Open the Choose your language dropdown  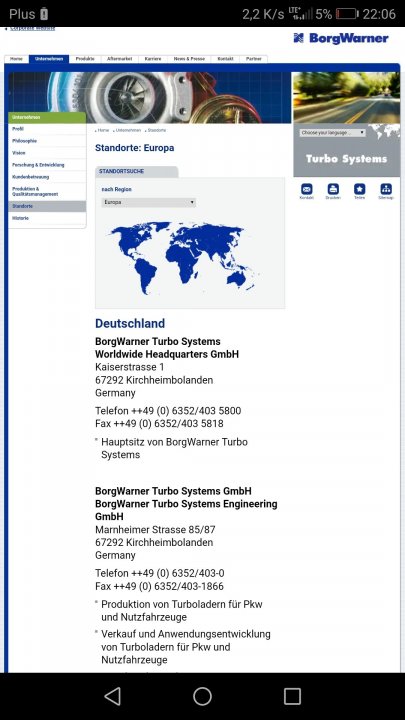[333, 133]
